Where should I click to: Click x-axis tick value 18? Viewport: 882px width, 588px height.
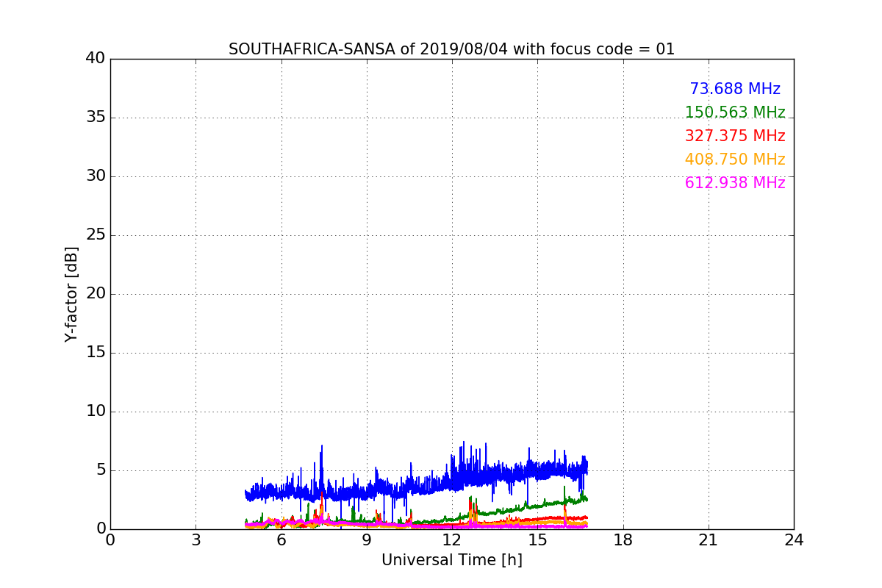pyautogui.click(x=623, y=540)
